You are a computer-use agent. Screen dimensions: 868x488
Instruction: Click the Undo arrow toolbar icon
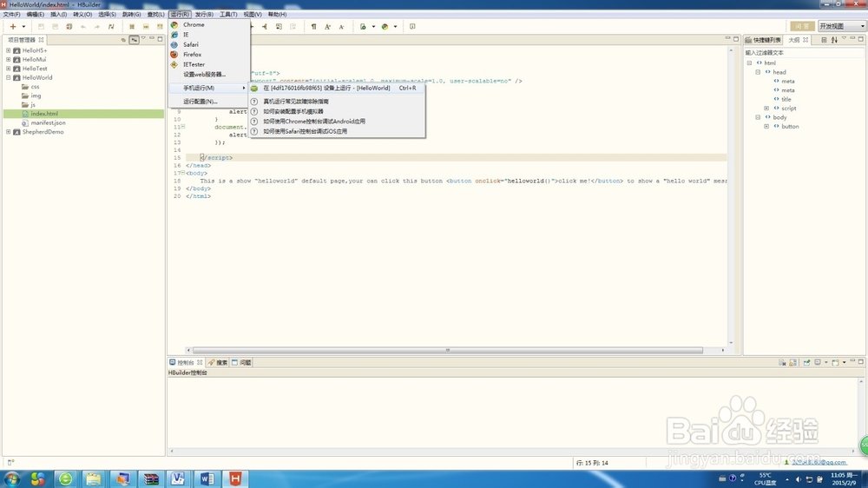click(x=83, y=27)
